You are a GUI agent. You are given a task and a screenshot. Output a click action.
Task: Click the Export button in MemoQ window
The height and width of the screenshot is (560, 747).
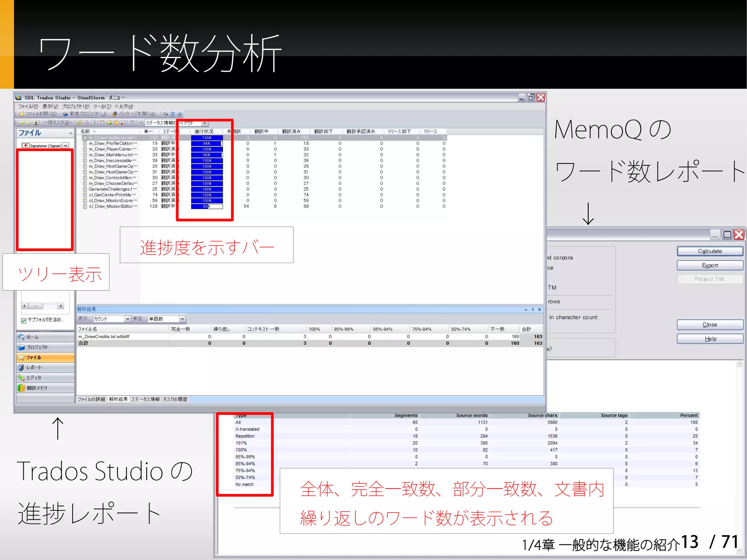[x=710, y=265]
